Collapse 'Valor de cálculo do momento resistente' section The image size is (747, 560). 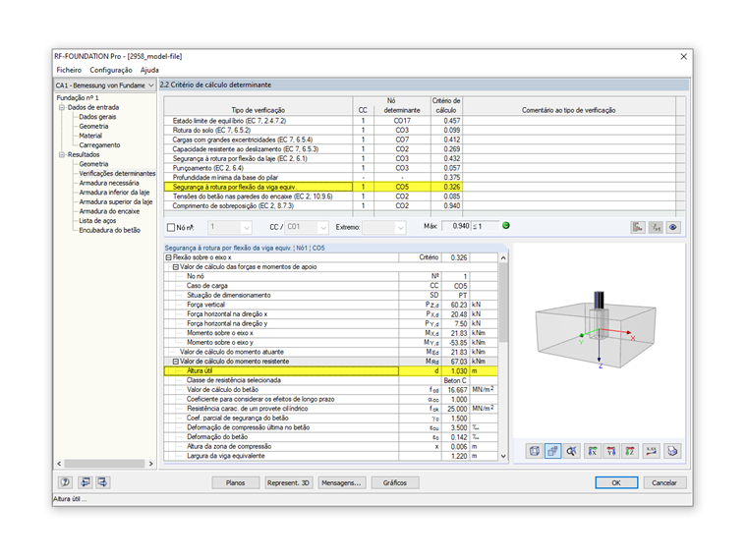coord(175,362)
